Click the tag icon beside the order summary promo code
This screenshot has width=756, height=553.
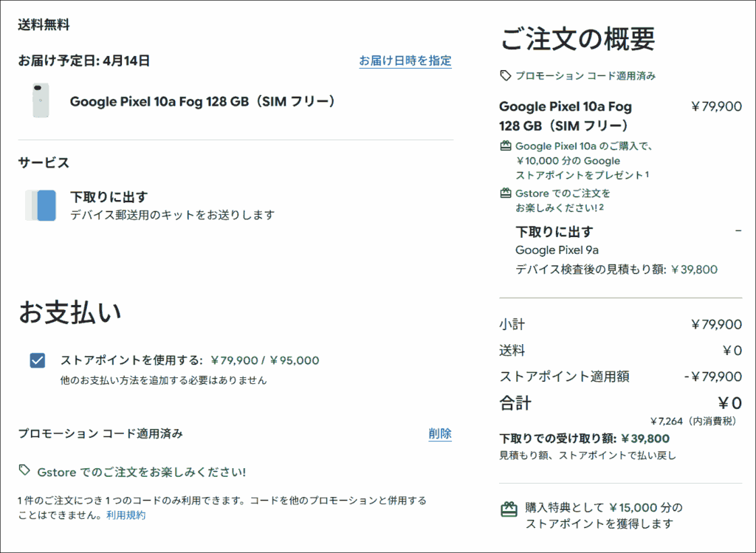pos(506,75)
